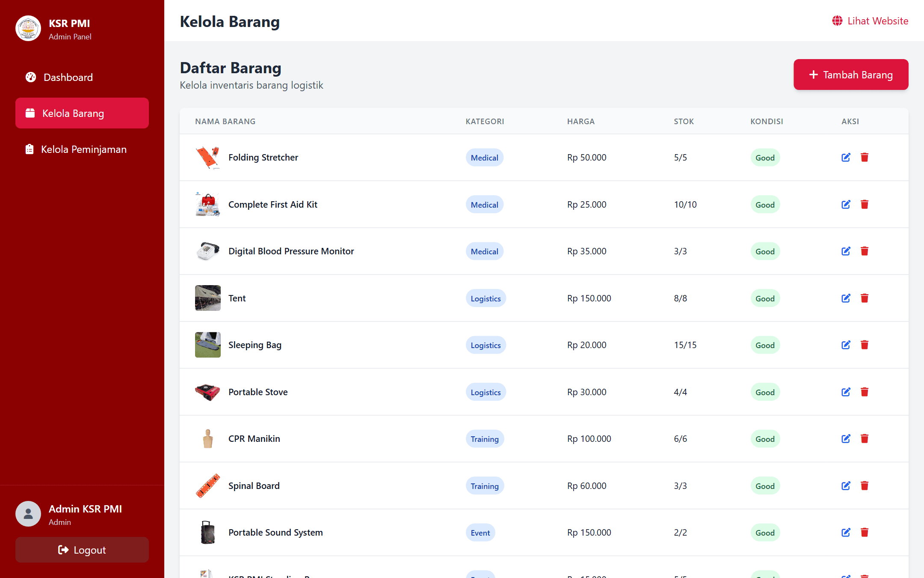
Task: Go to Kelola Peminjaman section
Action: tap(82, 149)
